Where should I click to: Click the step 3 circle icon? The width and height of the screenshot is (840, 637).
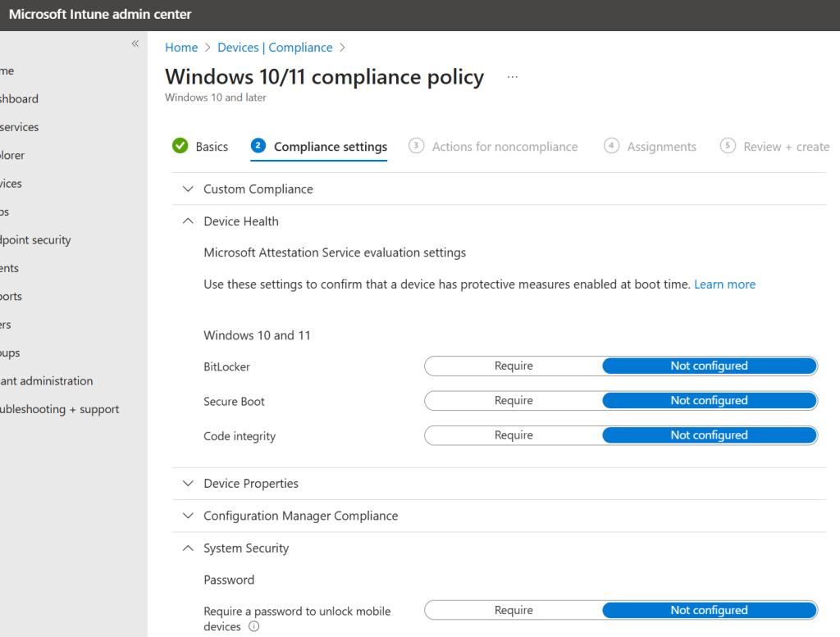coord(416,146)
